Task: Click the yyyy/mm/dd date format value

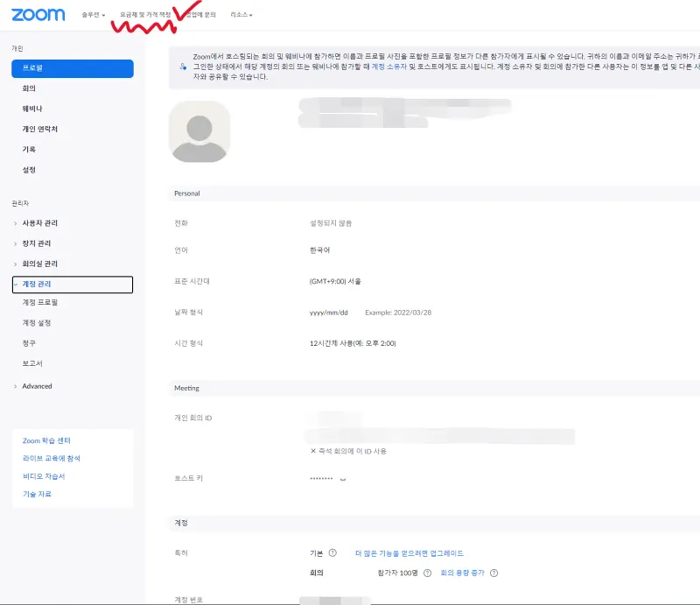Action: pos(329,313)
